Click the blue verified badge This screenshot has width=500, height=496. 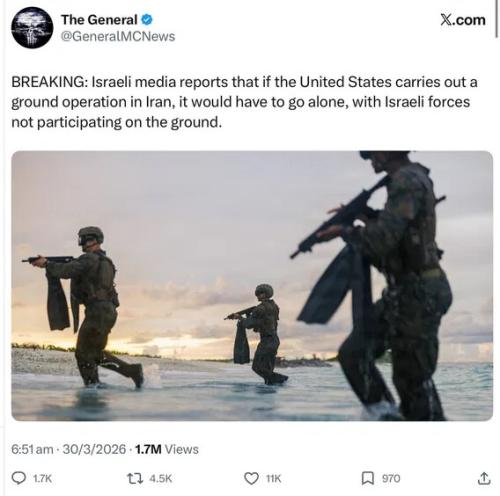147,20
